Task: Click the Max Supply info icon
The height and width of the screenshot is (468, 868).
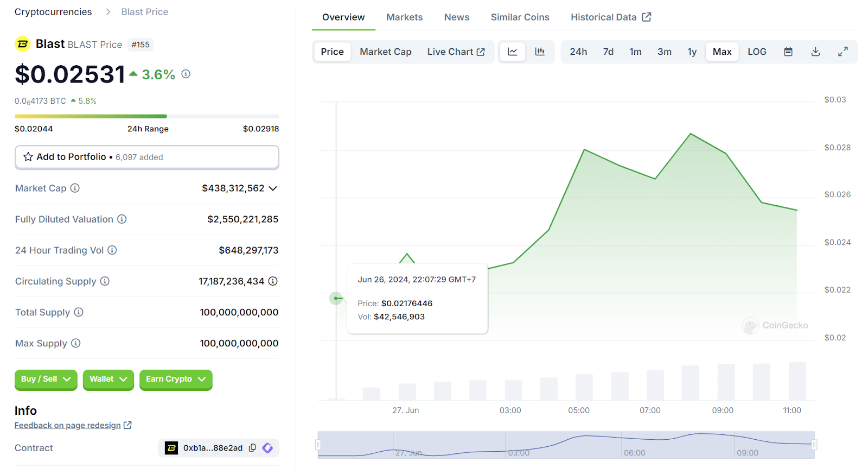Action: [76, 343]
